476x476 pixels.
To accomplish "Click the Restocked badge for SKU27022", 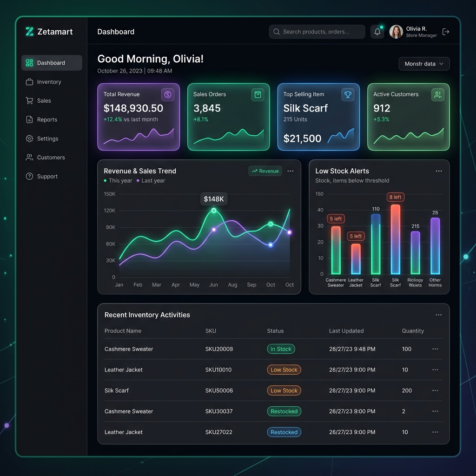I will point(284,432).
